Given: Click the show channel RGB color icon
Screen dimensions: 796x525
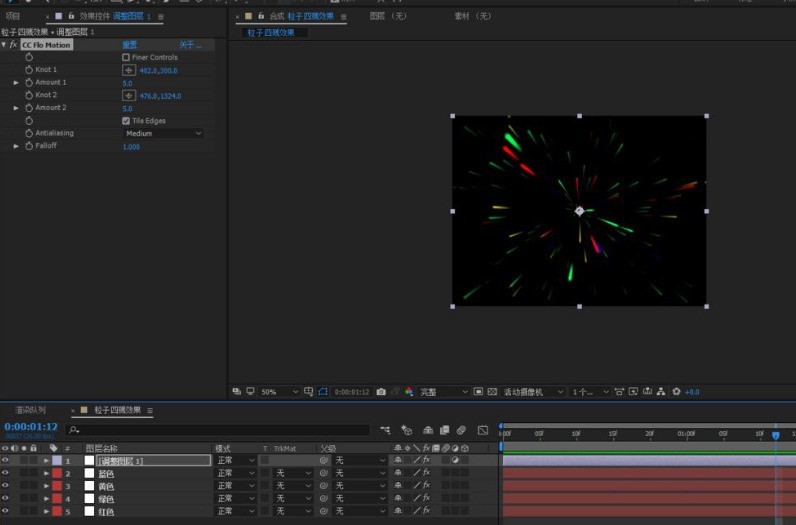Looking at the screenshot, I should 409,391.
